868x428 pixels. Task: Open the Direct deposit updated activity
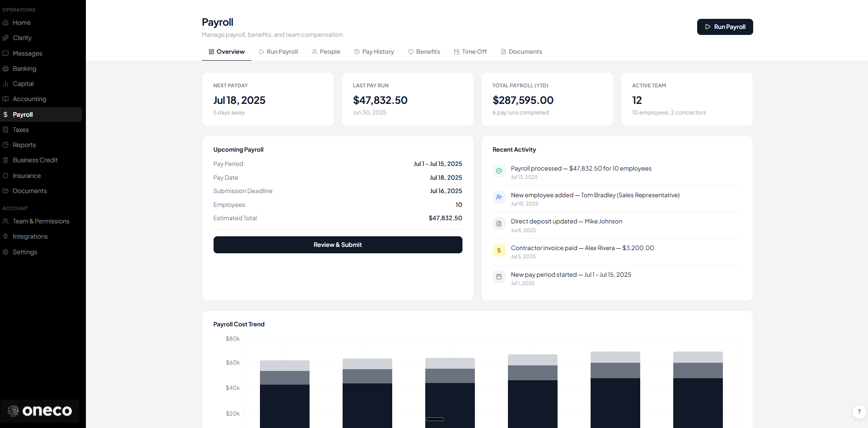click(566, 222)
